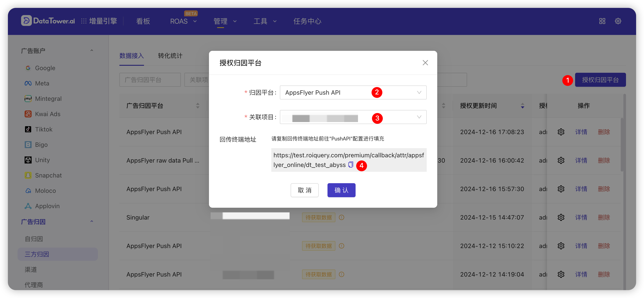644x298 pixels.
Task: Sort table by 授权更新时间 column
Action: (x=522, y=106)
